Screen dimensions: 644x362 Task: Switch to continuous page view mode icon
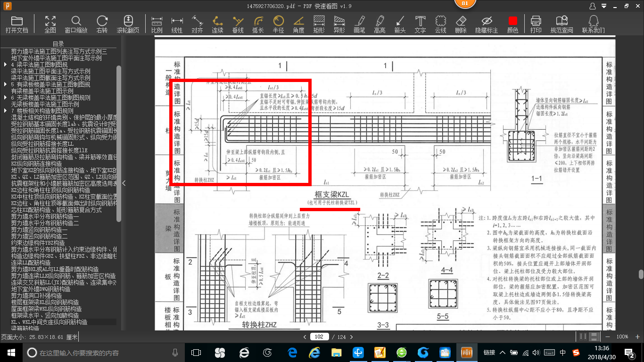point(594,337)
